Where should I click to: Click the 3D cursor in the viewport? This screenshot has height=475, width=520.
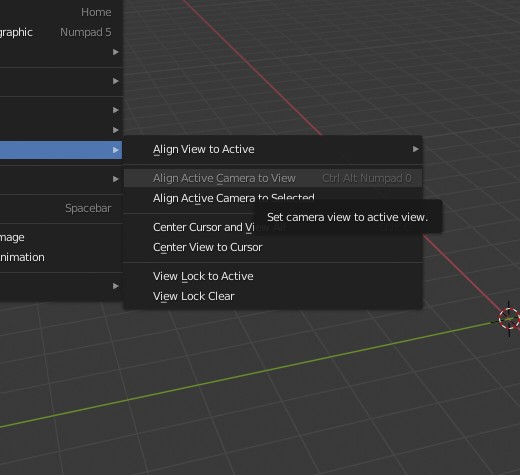509,319
